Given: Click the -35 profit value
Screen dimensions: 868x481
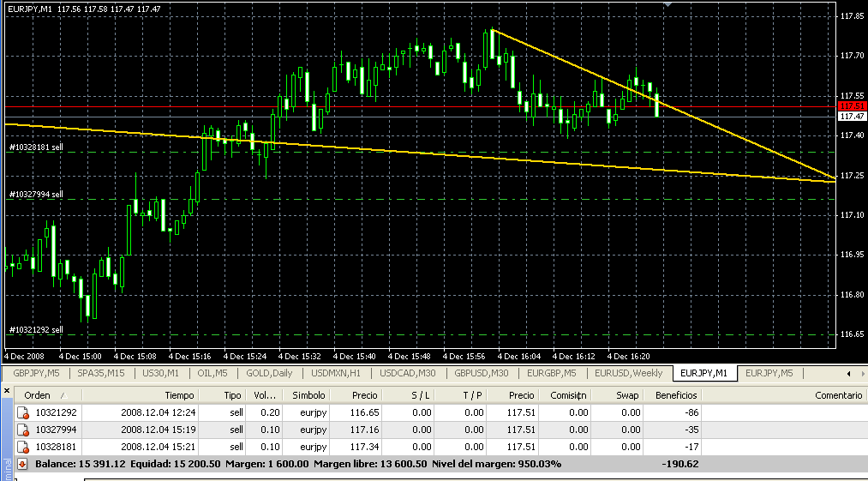Looking at the screenshot, I should pos(691,430).
